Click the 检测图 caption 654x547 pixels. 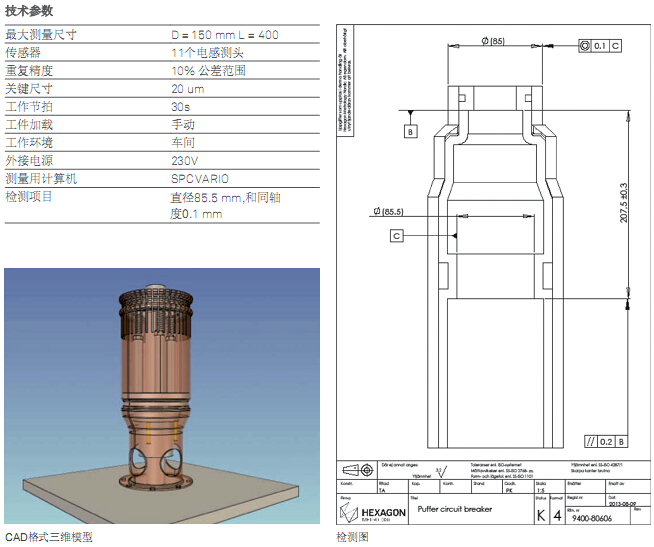(352, 537)
